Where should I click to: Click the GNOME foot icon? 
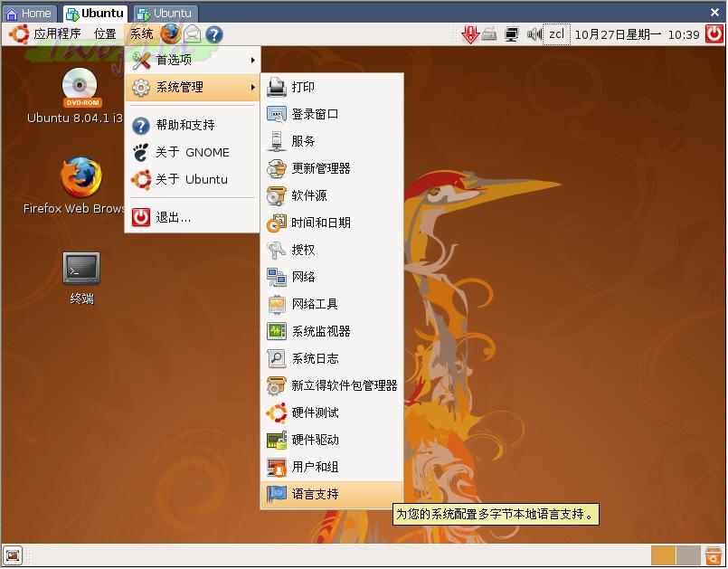[x=141, y=152]
